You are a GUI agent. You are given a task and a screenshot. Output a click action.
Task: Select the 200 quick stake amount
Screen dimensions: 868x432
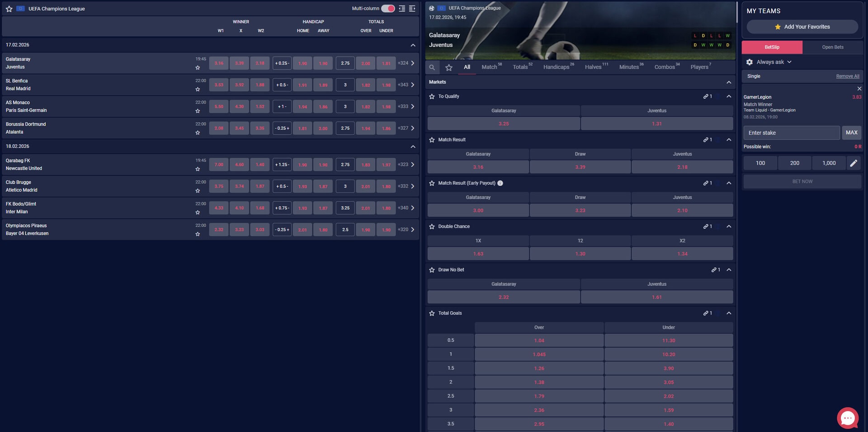795,163
